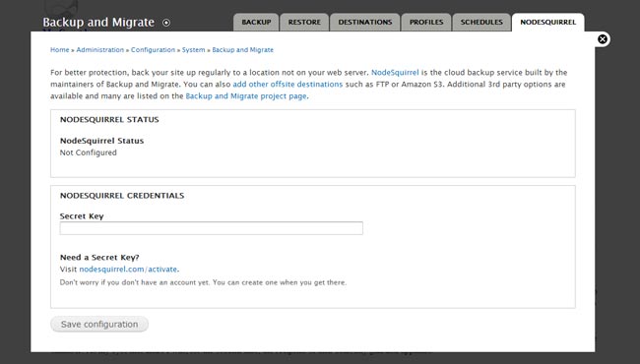Click the System breadcrumb link

[x=193, y=50]
